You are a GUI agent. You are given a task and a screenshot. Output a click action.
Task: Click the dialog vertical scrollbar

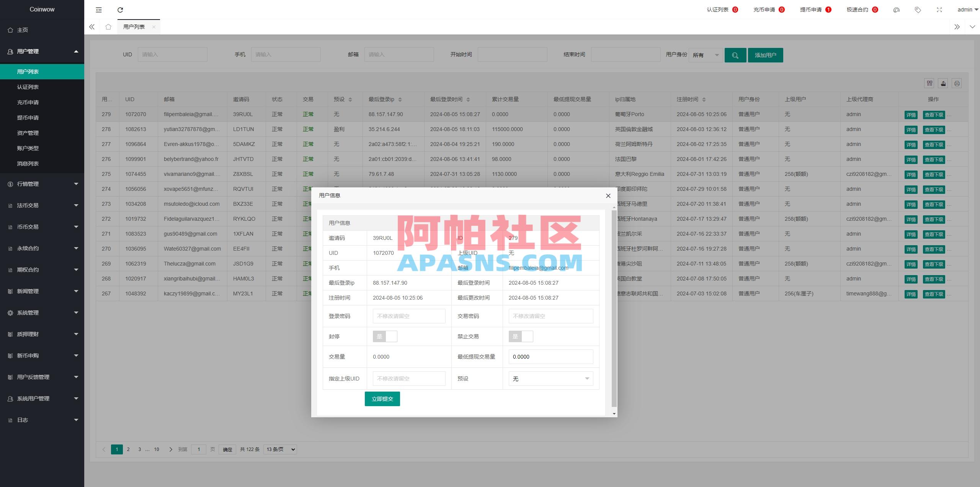614,308
